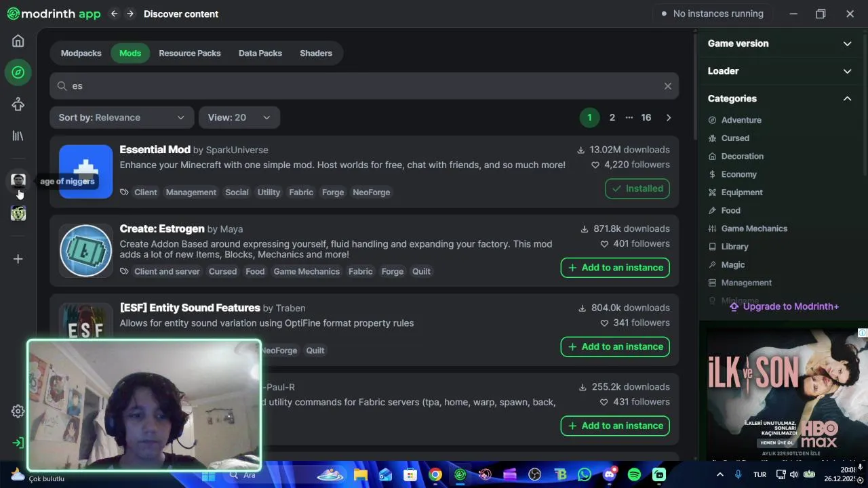The width and height of the screenshot is (868, 488).
Task: Open the second instance avatar in sidebar
Action: [18, 213]
